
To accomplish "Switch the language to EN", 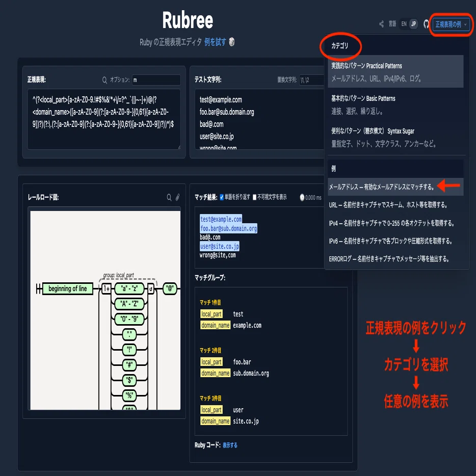I will pyautogui.click(x=404, y=24).
